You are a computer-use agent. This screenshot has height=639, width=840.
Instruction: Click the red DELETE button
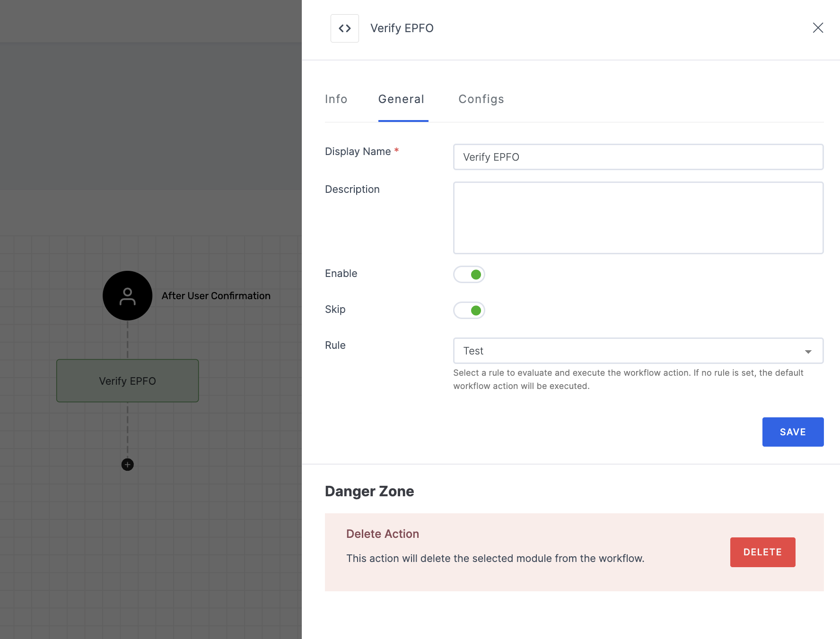(763, 552)
